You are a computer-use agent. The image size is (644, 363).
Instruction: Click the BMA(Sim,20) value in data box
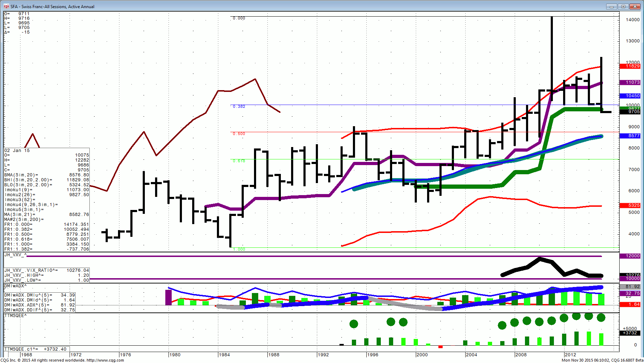79,175
